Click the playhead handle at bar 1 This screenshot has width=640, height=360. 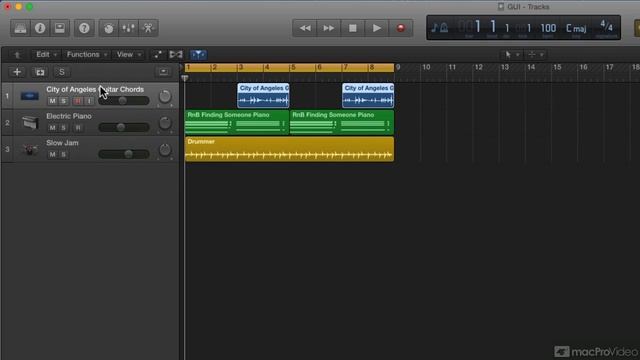point(185,78)
